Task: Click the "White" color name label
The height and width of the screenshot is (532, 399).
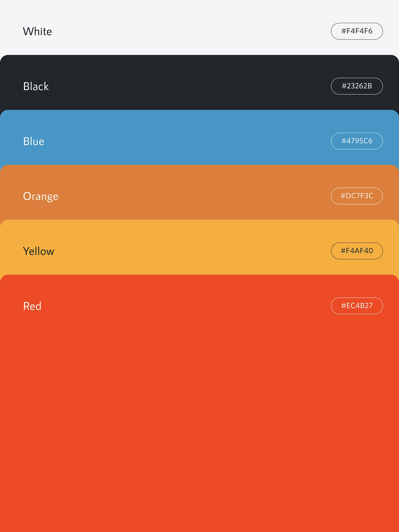Action: [x=37, y=31]
